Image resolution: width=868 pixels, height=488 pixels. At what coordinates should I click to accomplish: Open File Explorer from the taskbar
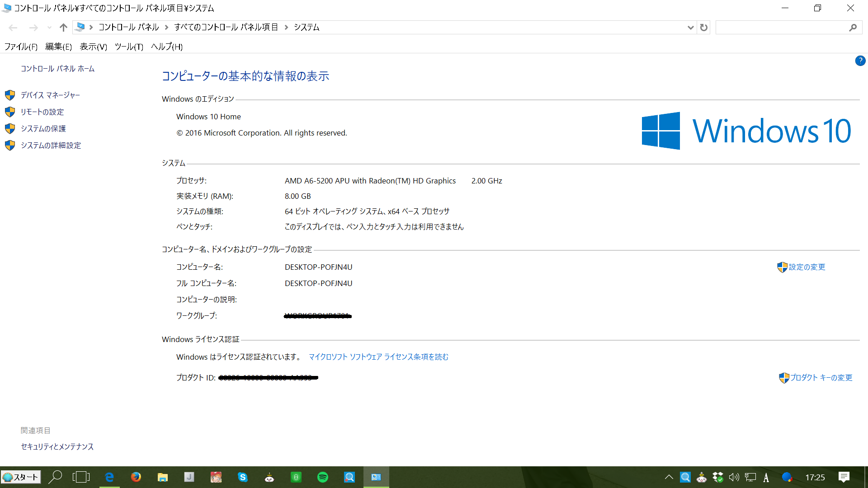[x=162, y=477]
